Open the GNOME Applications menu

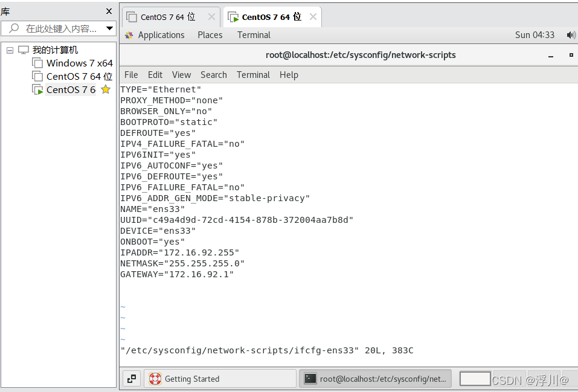161,35
